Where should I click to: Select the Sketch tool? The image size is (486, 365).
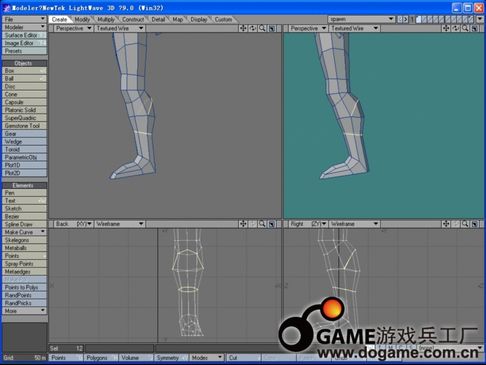(24, 208)
